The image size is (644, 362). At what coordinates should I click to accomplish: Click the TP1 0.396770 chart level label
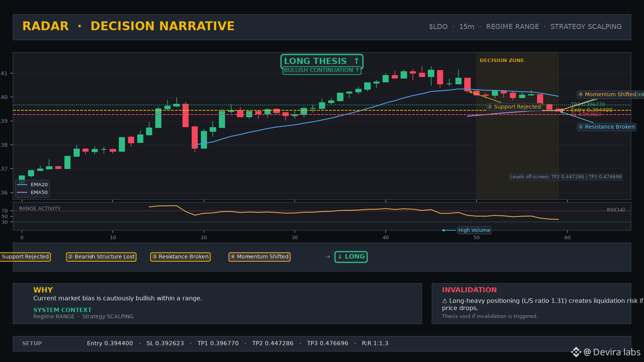pos(588,105)
